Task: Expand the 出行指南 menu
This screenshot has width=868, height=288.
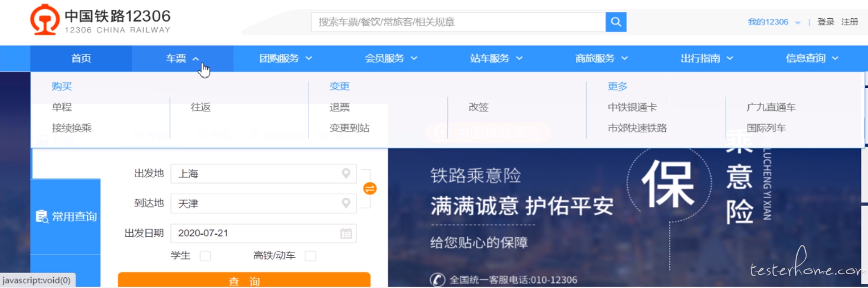Action: click(x=706, y=58)
